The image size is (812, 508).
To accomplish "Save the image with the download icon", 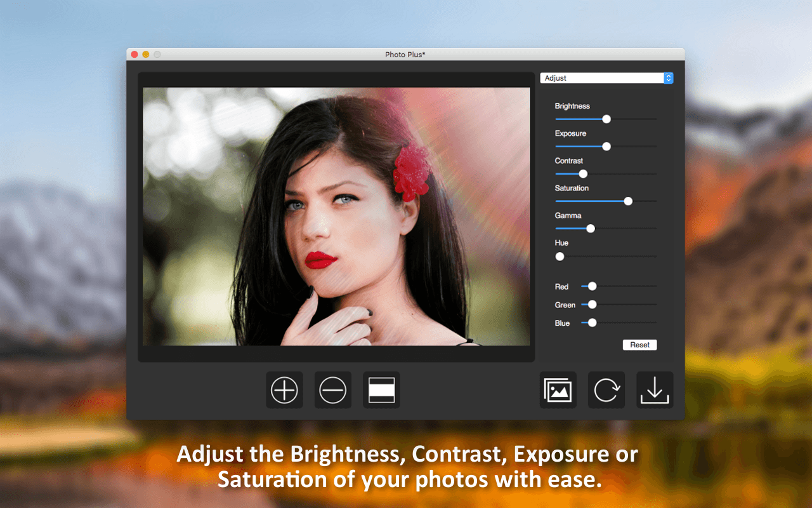I will coord(654,390).
